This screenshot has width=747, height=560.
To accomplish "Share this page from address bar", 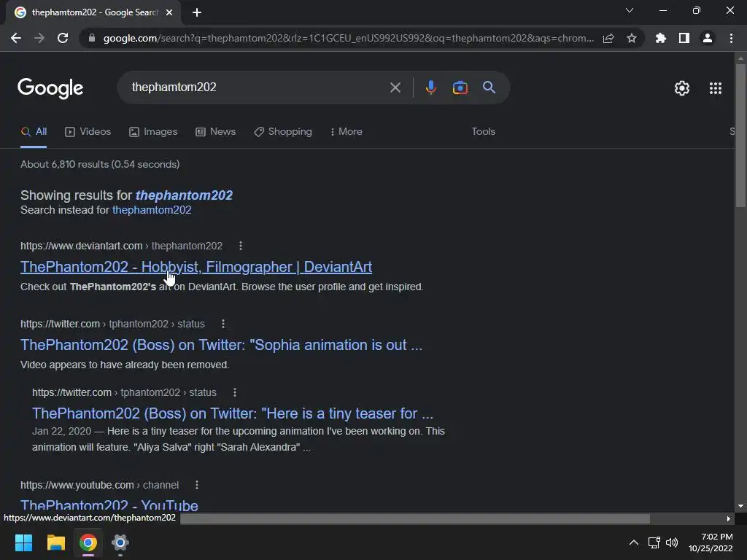I will point(608,38).
